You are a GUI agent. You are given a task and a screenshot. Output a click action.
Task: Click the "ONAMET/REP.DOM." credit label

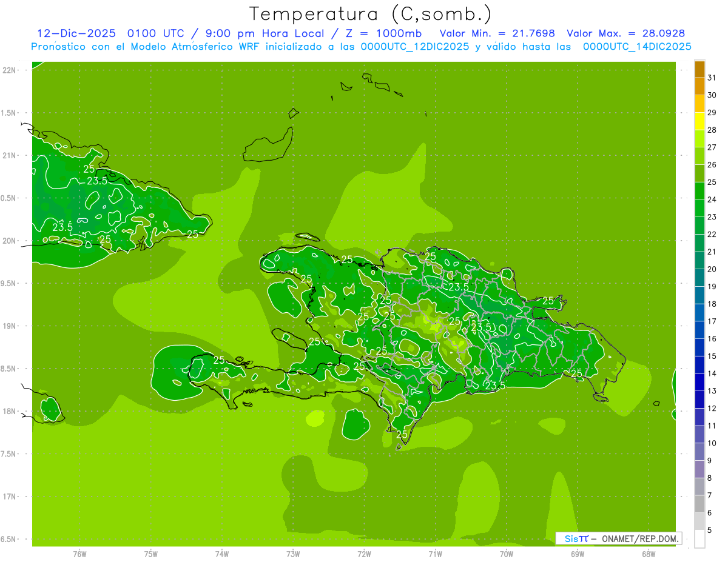coord(641,538)
